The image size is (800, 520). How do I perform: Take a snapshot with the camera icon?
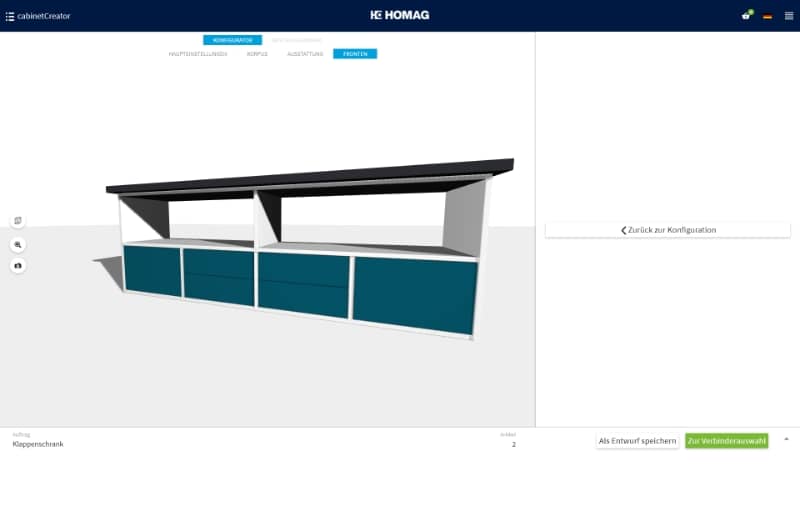pyautogui.click(x=18, y=265)
